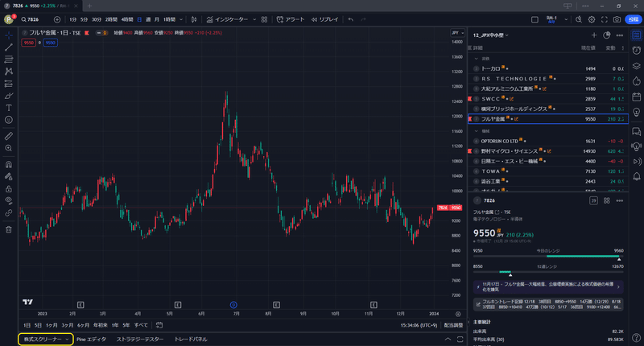Toggle magnet mode in drawing toolbar

pos(9,165)
